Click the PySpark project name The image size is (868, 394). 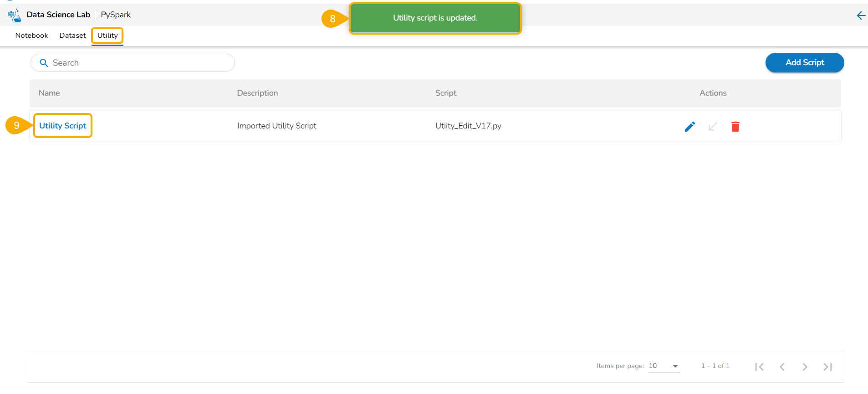(116, 15)
